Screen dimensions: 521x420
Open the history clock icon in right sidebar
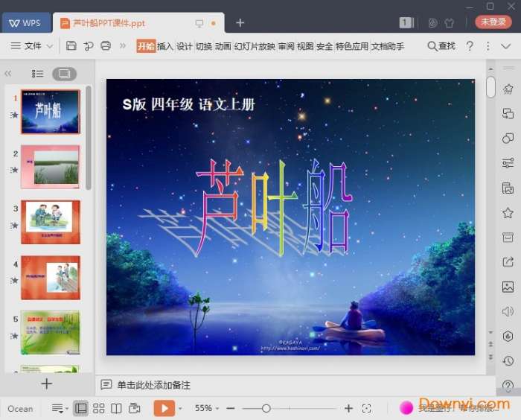pos(508,361)
